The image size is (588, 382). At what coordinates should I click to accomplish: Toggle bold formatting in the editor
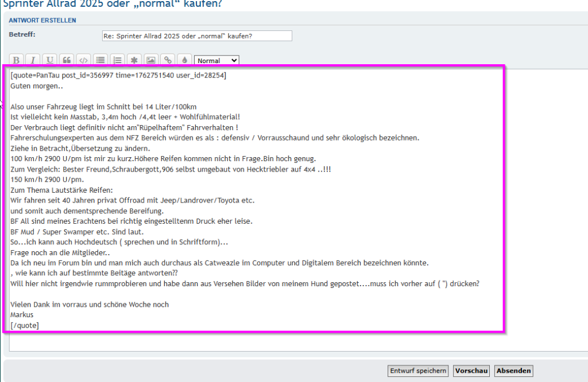pyautogui.click(x=17, y=60)
